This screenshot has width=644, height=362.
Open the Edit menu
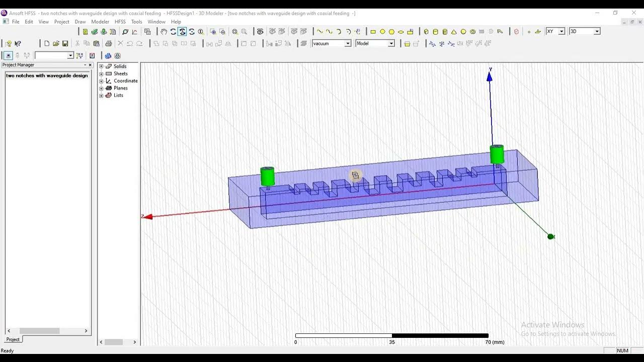(x=29, y=22)
